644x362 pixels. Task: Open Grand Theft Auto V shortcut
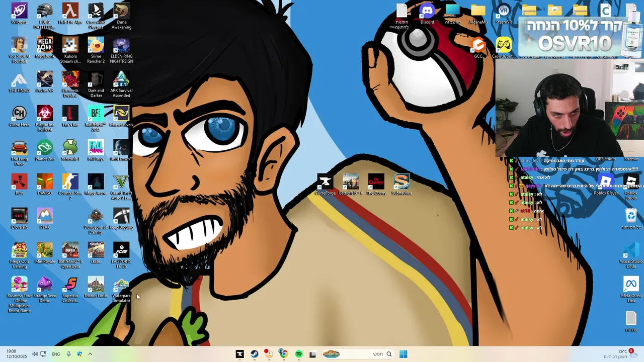121,187
